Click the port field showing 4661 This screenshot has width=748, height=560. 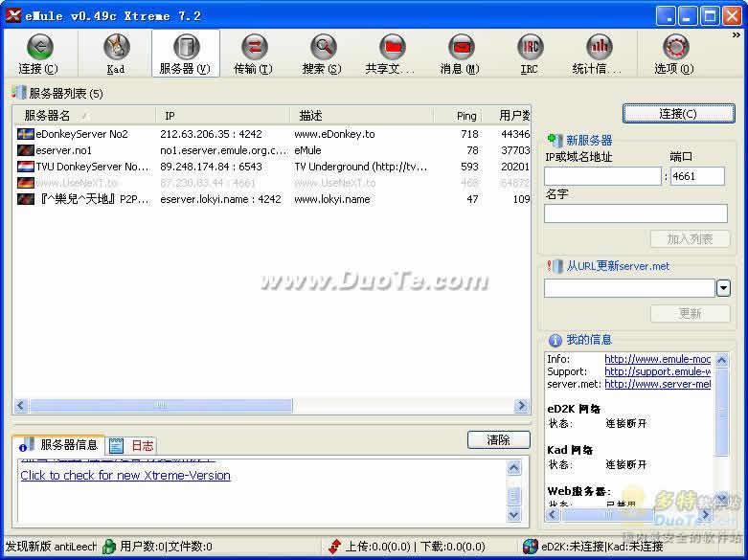click(697, 176)
